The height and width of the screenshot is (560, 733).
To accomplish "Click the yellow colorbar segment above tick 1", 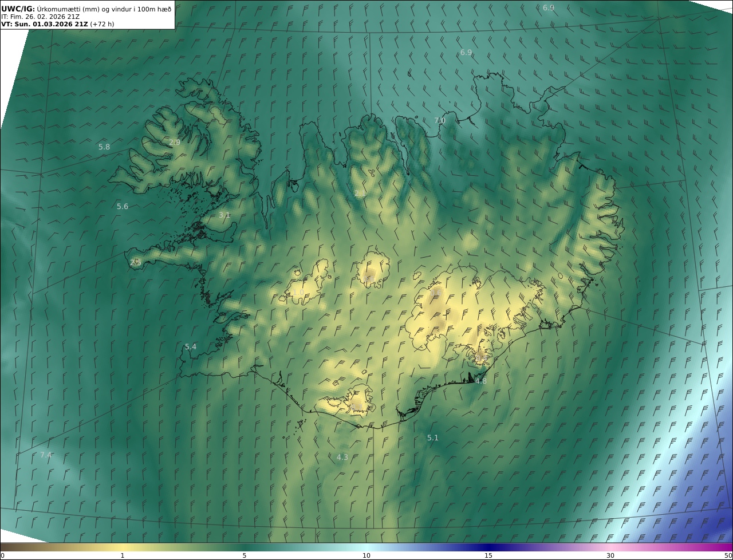I will (123, 547).
